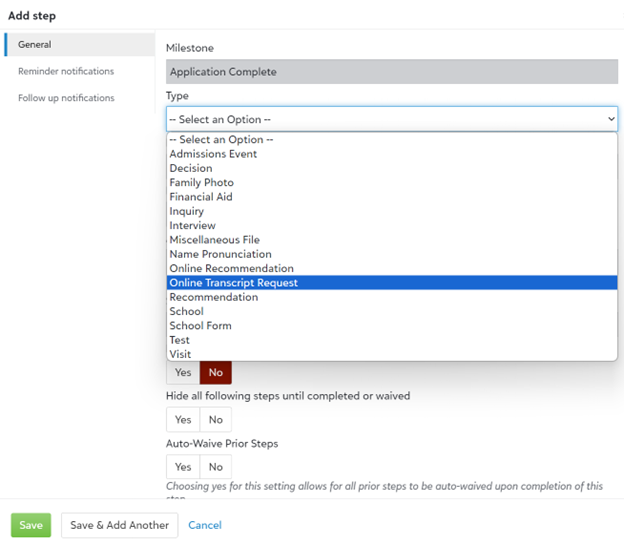Viewport: 624px width, 545px height.
Task: Click the green Save button
Action: (31, 525)
